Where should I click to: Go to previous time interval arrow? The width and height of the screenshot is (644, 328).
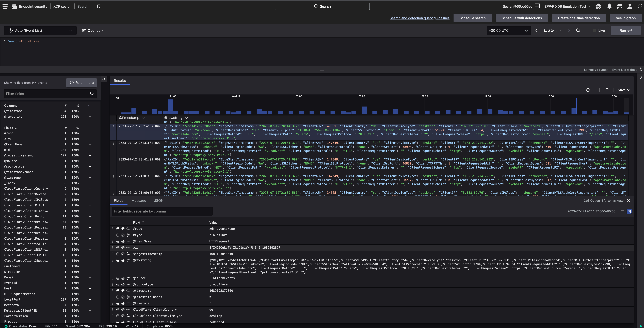(536, 30)
